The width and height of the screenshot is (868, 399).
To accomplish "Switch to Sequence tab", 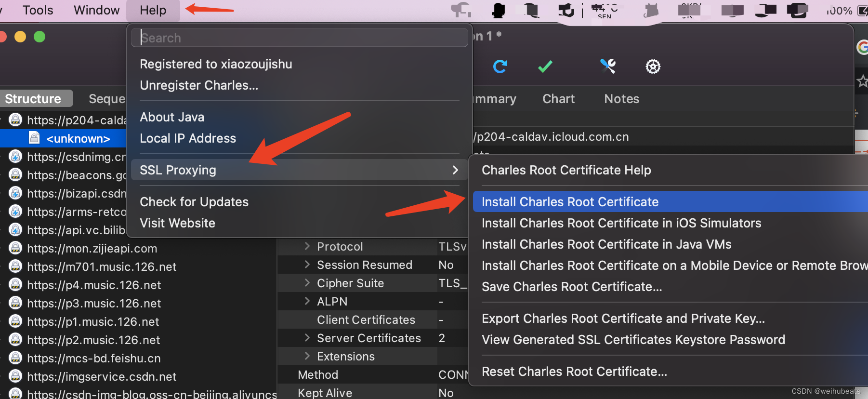I will pyautogui.click(x=106, y=99).
